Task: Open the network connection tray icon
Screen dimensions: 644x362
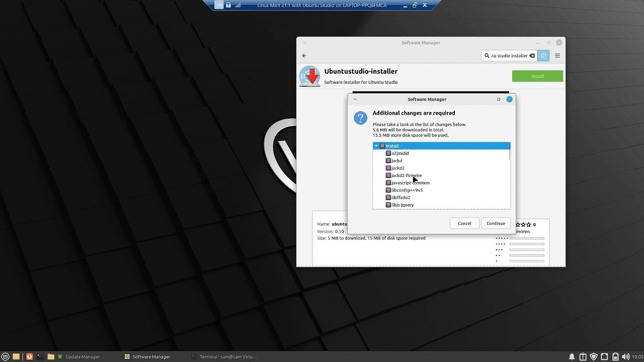Action: [x=604, y=356]
